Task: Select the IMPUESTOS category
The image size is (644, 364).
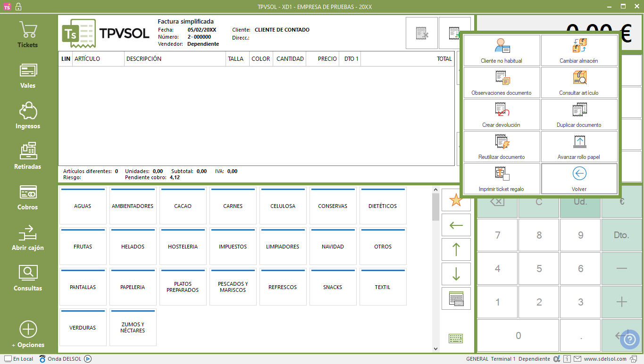Action: (x=233, y=247)
